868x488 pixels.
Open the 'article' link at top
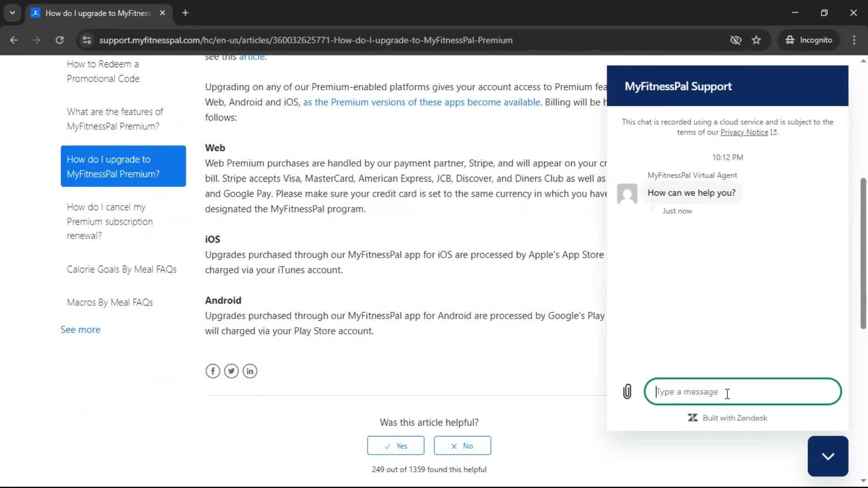click(x=252, y=57)
